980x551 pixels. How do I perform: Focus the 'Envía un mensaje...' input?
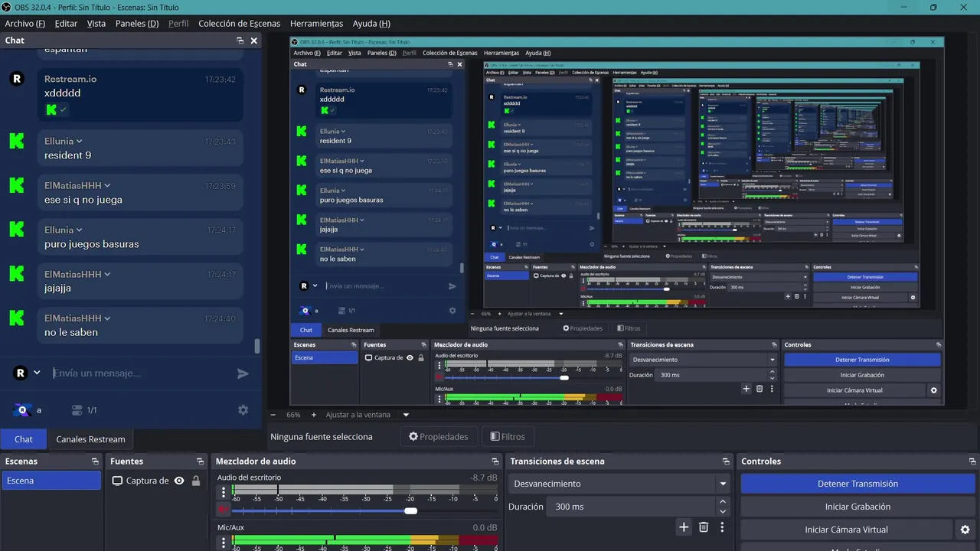140,373
